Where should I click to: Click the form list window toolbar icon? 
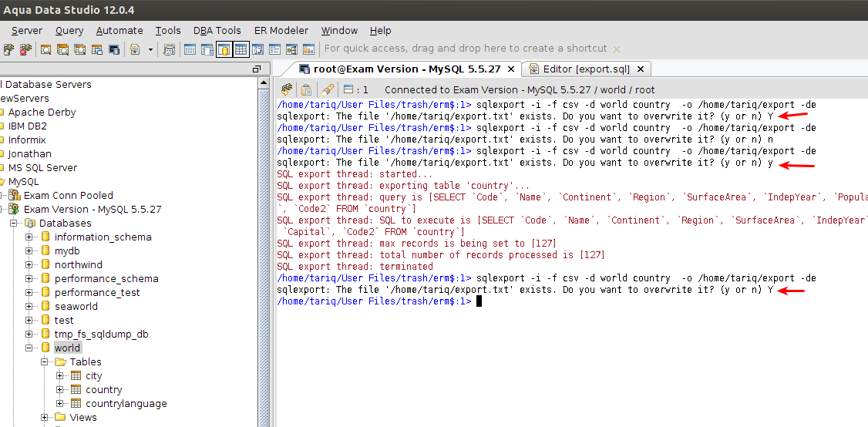(x=274, y=49)
